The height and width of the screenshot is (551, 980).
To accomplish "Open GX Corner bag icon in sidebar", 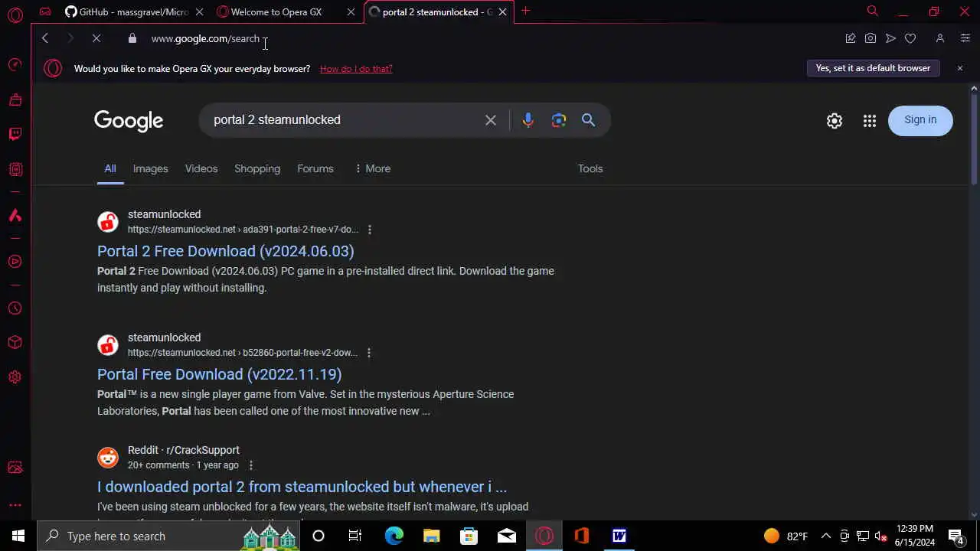I will [15, 99].
